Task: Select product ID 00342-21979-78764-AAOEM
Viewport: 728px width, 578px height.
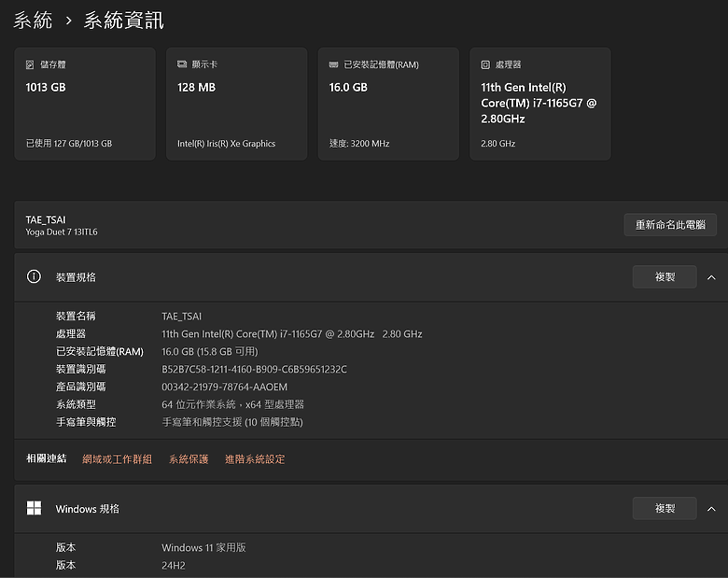Action: click(224, 387)
